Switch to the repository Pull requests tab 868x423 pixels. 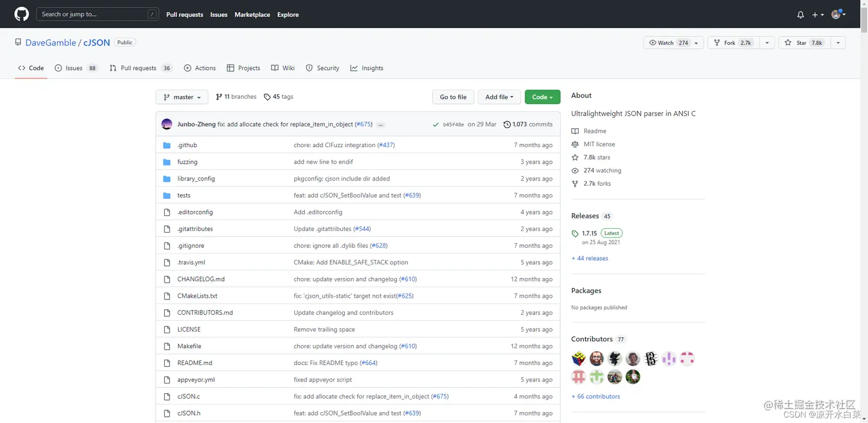click(x=141, y=68)
